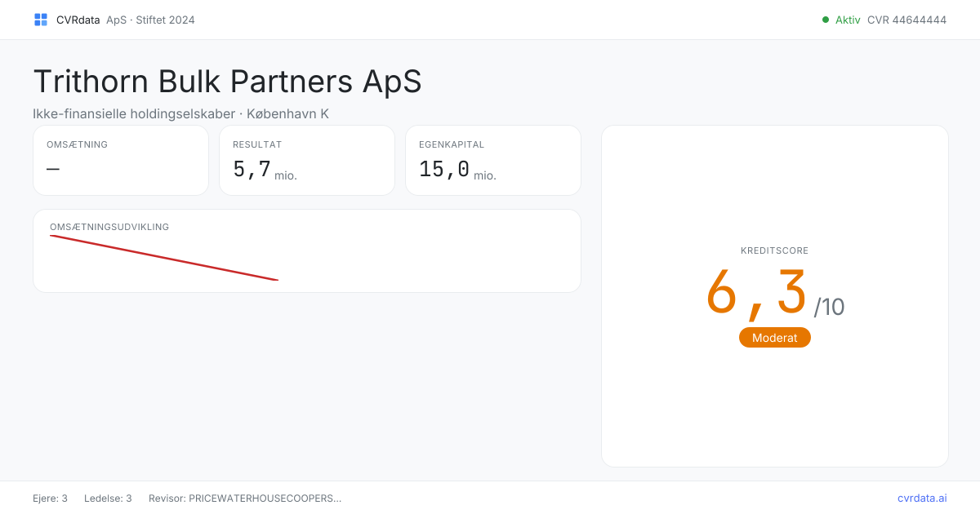The width and height of the screenshot is (980, 514).
Task: Click the Trithorn Bulk Partners ApS title
Action: 227,82
